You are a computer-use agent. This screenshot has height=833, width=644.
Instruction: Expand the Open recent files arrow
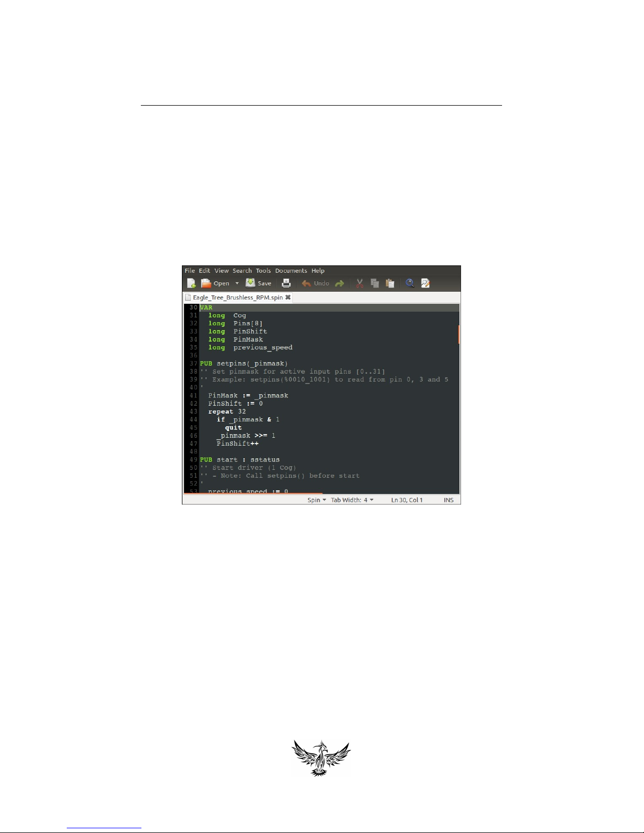[237, 283]
